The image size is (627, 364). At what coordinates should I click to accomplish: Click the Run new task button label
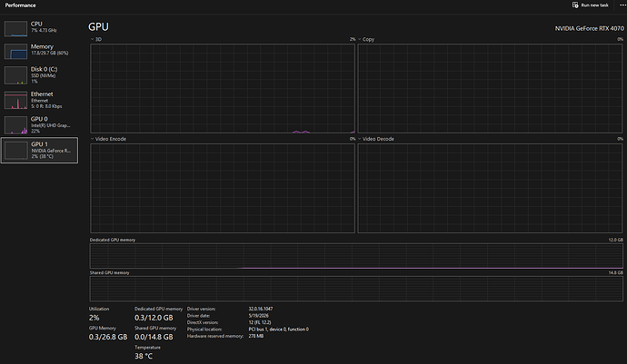(594, 5)
